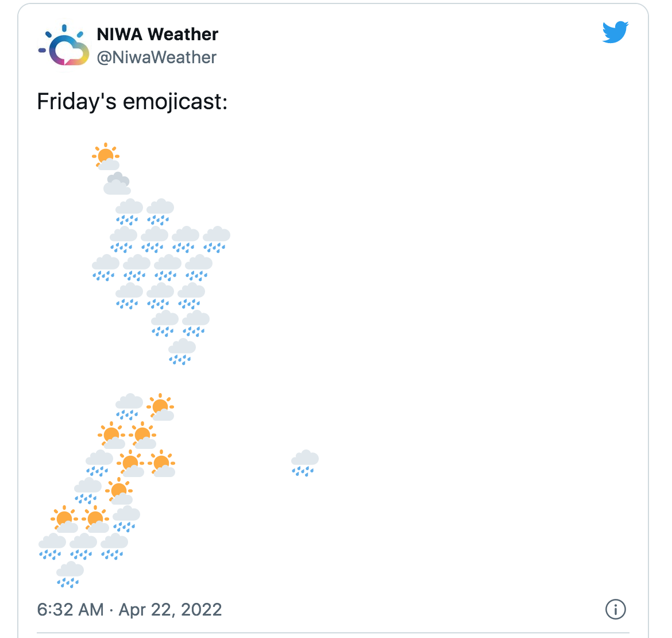Screen dimensions: 672x638
Task: Click the plain cloud emoji without rain
Action: point(117,183)
